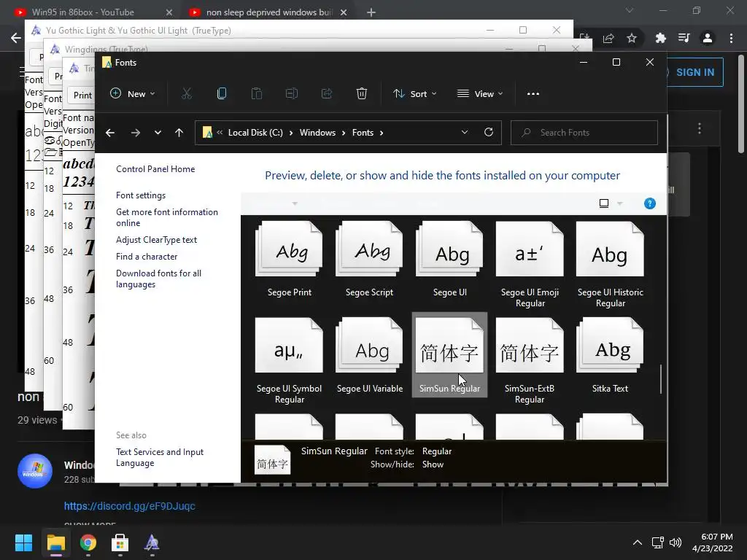
Task: Select SimSun-ExtB Regular font
Action: coord(530,361)
